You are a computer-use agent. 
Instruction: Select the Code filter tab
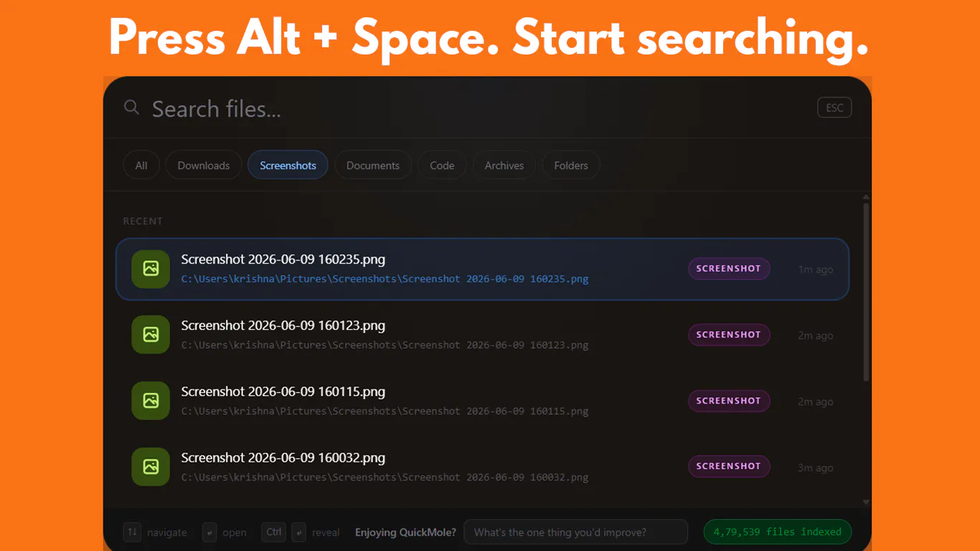[x=442, y=165]
